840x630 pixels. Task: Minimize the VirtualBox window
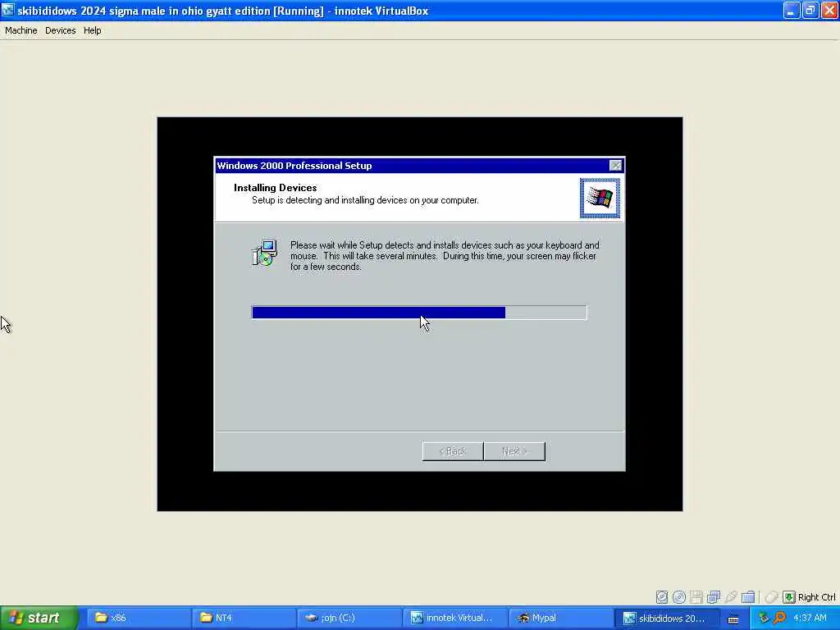pos(792,10)
